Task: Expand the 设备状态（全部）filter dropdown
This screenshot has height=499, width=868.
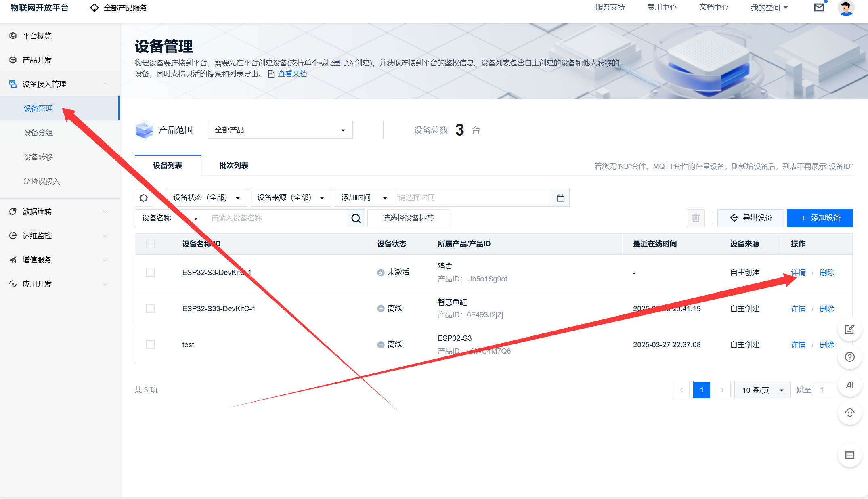Action: 206,198
